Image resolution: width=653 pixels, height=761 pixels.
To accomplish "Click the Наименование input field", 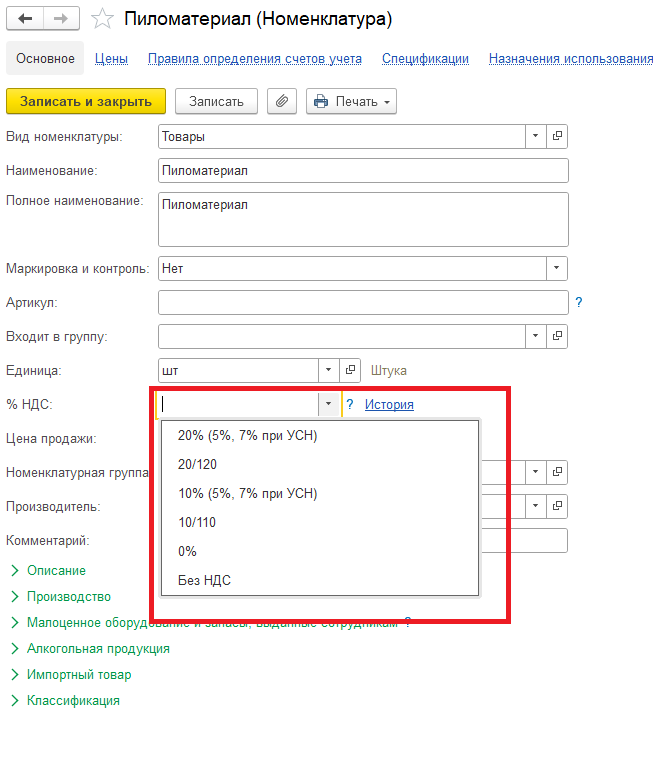I will coord(362,170).
